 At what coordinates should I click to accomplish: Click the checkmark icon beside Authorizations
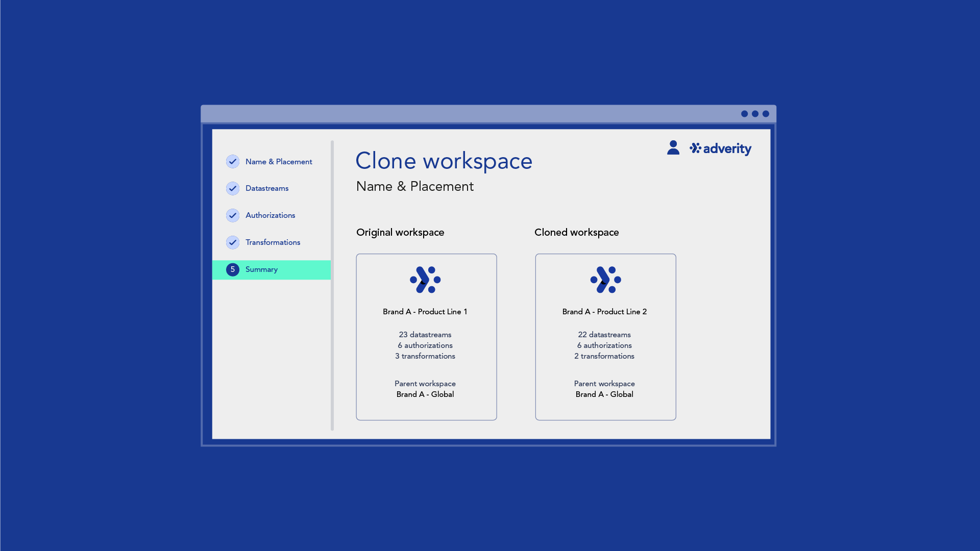tap(233, 215)
